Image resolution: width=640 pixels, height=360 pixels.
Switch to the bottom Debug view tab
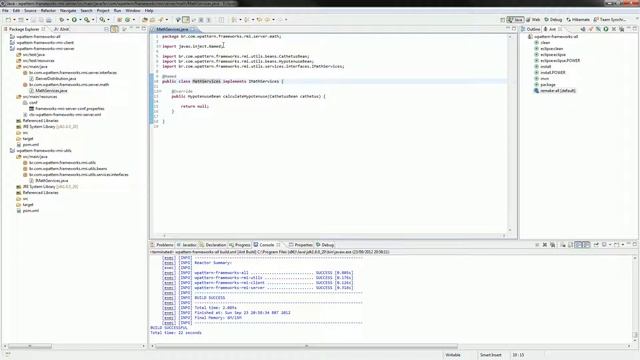click(325, 245)
